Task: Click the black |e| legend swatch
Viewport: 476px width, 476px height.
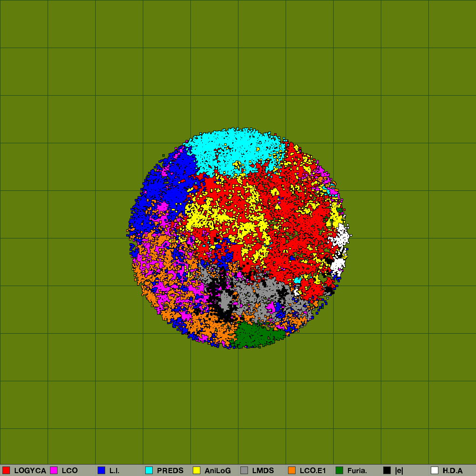Action: pos(387,470)
